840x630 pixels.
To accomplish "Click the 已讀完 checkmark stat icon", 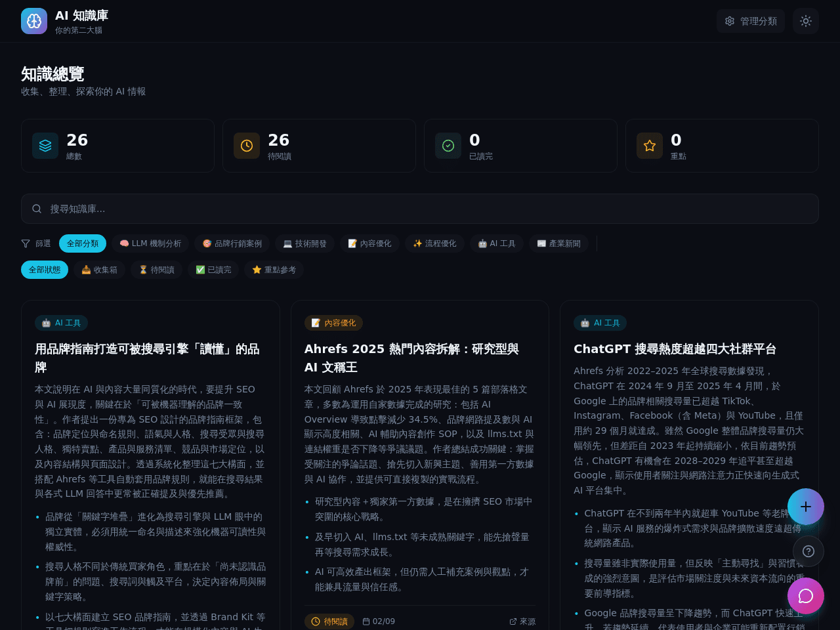I will (448, 146).
